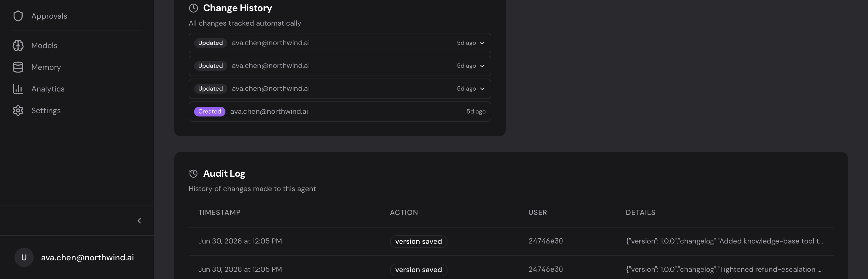Collapse the sidebar with the left chevron
This screenshot has width=868, height=279.
pos(139,220)
